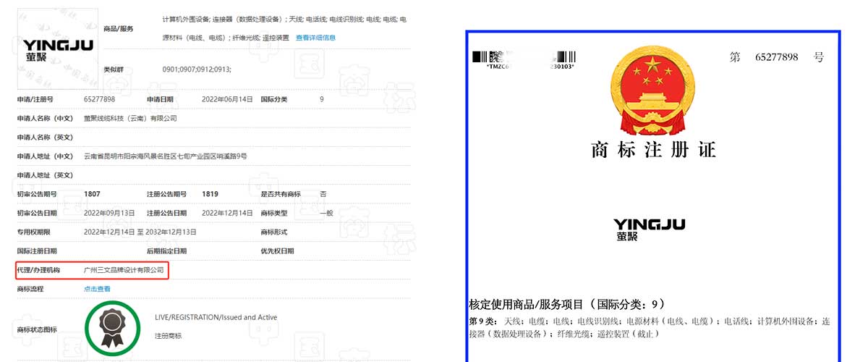868x362 pixels.
Task: Select the 代理/办理机构 label
Action: coord(38,270)
